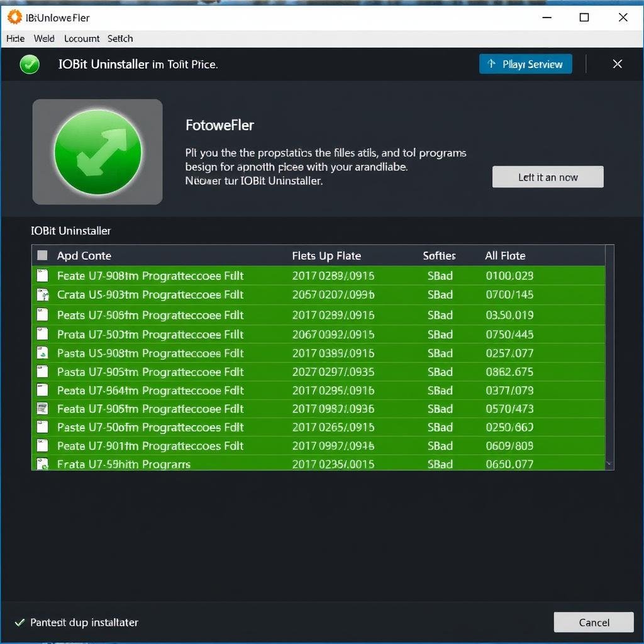Image resolution: width=644 pixels, height=644 pixels.
Task: Click the Left it an now button
Action: click(548, 177)
